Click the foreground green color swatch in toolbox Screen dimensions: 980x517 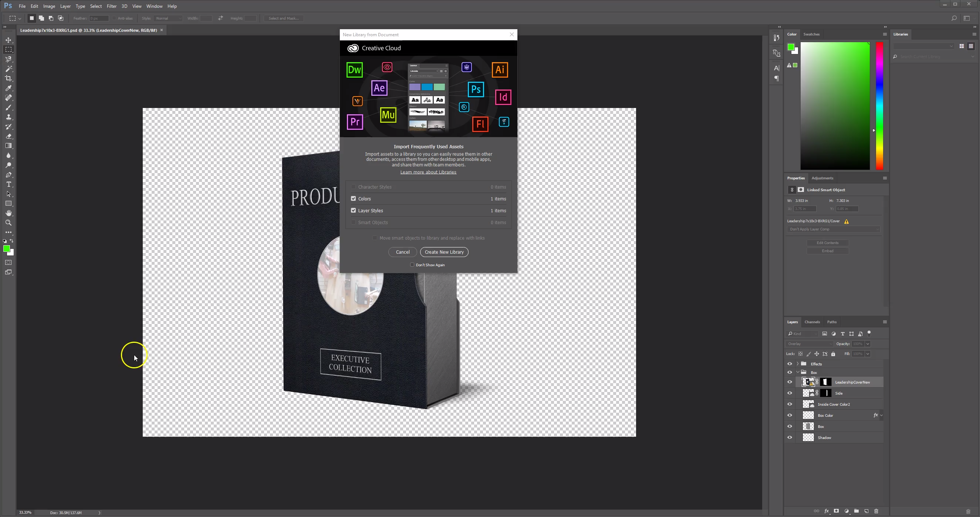(x=6, y=249)
